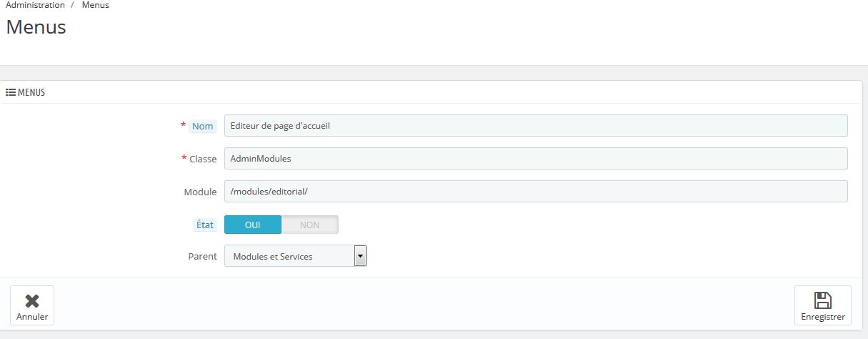Focus the Module field with /modules/editorial/

(x=536, y=191)
